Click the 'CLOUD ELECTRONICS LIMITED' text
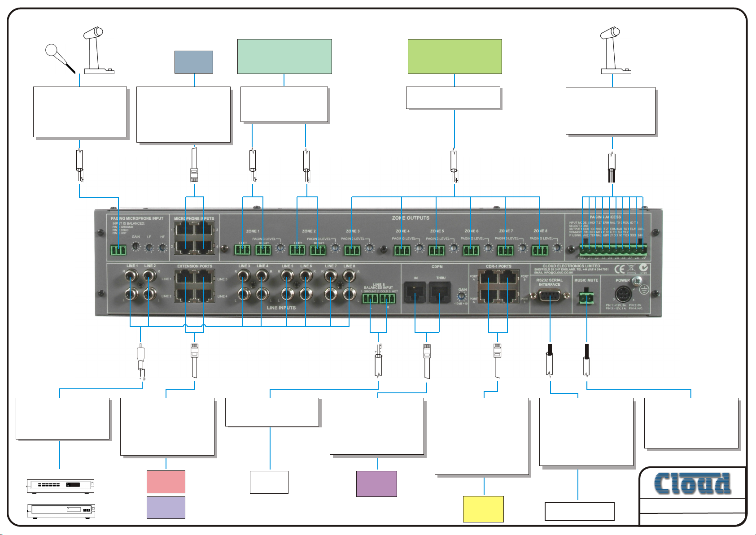This screenshot has height=535, width=756. tap(571, 266)
